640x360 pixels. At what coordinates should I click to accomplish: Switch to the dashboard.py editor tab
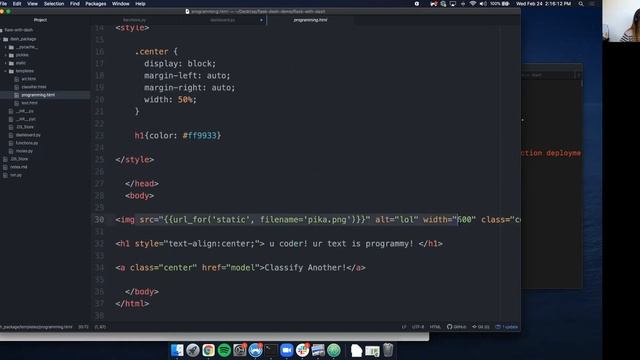click(x=222, y=20)
